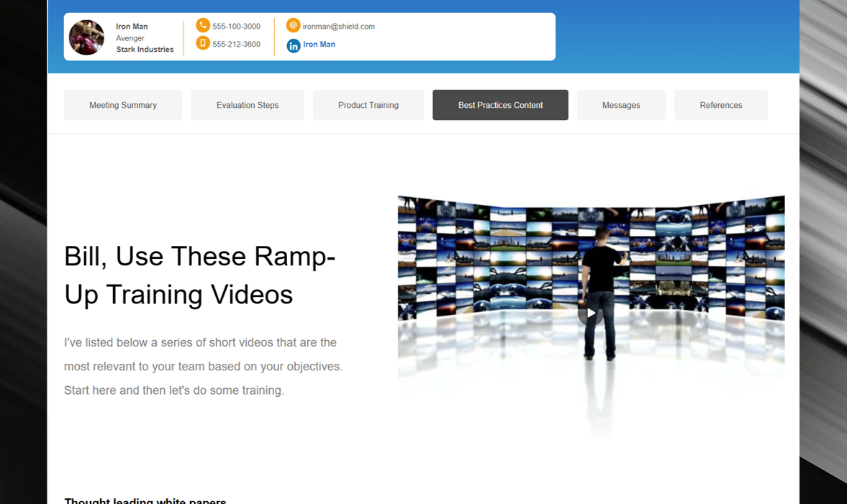Click the Ramp-Up Training Videos heading
This screenshot has height=504, width=847.
(200, 275)
